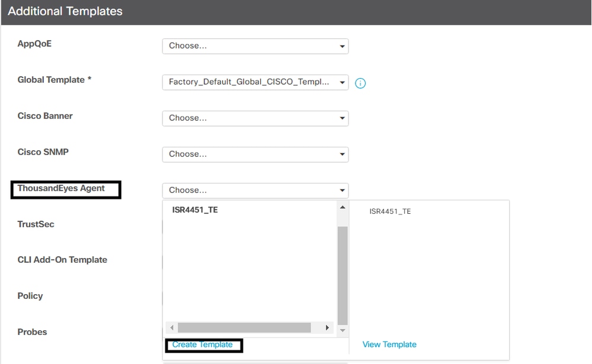This screenshot has width=592, height=364.
Task: Expand the Cisco SNMP dropdown
Action: (255, 154)
